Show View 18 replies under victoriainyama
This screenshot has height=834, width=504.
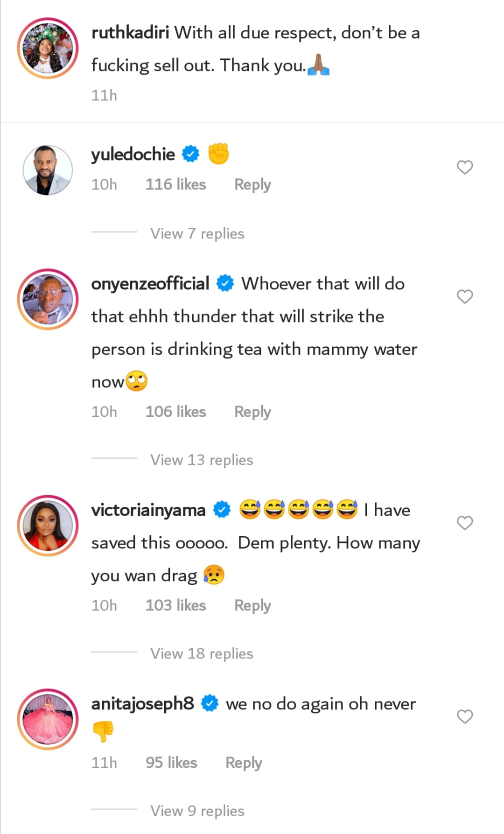coord(201,653)
